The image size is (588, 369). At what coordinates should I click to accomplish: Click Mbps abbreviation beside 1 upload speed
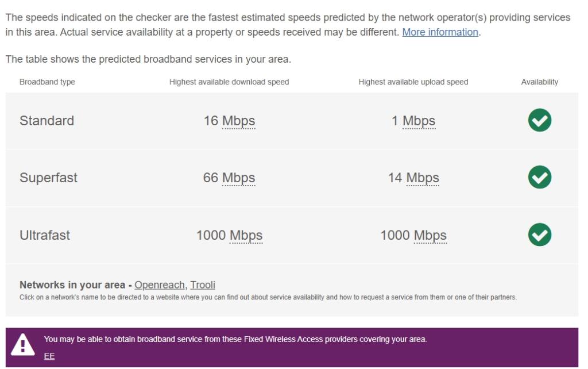419,121
